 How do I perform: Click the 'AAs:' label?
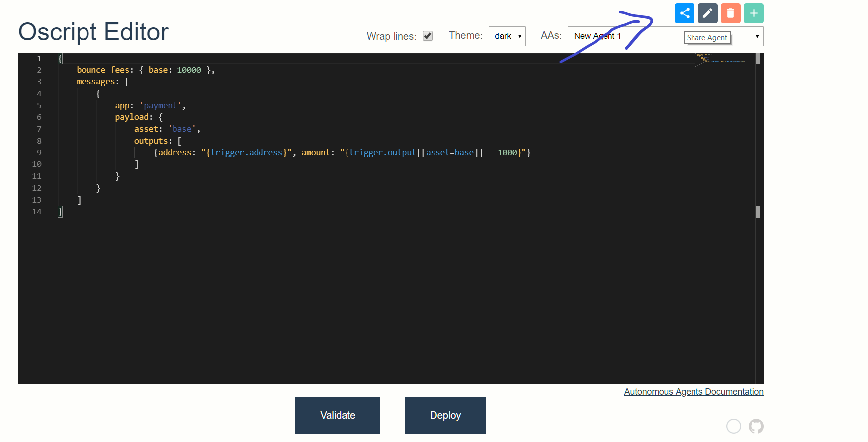coord(551,35)
